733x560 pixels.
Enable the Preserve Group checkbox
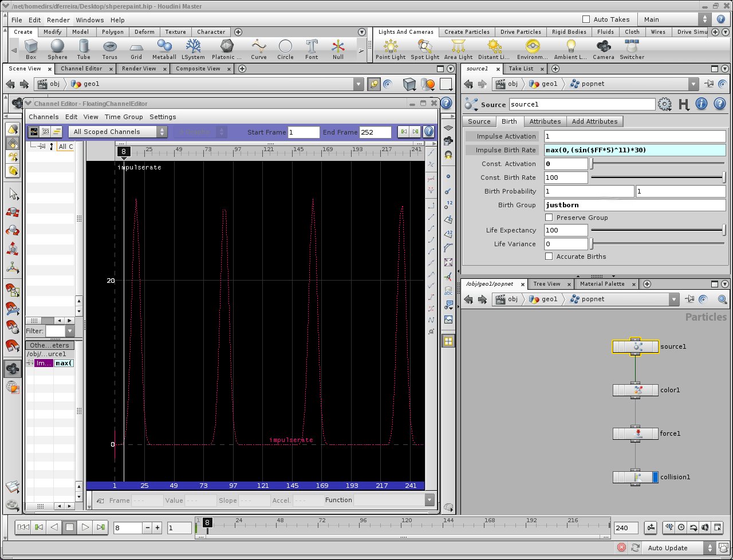pos(549,218)
